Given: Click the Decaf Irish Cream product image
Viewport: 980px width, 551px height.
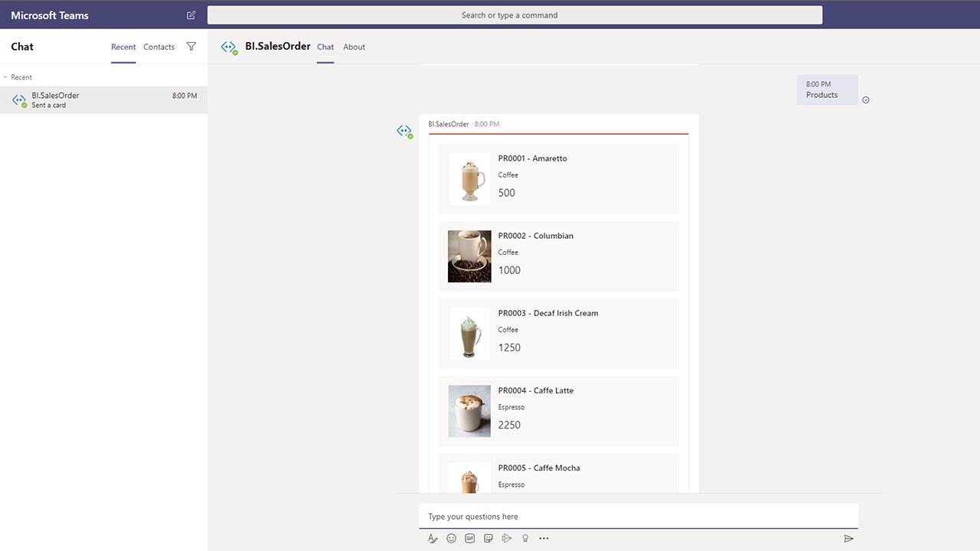Looking at the screenshot, I should (x=469, y=334).
